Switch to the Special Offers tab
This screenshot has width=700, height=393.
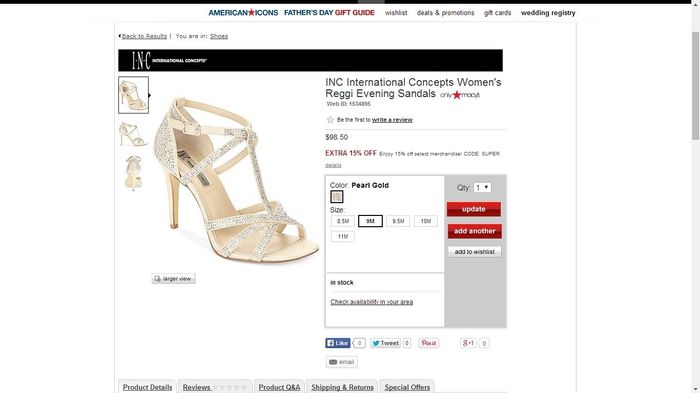[x=407, y=387]
